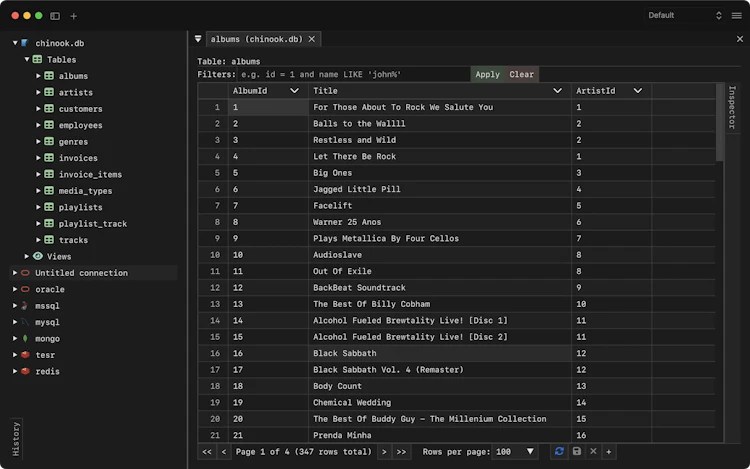Add a new connection with plus icon
750x469 pixels.
pos(74,16)
